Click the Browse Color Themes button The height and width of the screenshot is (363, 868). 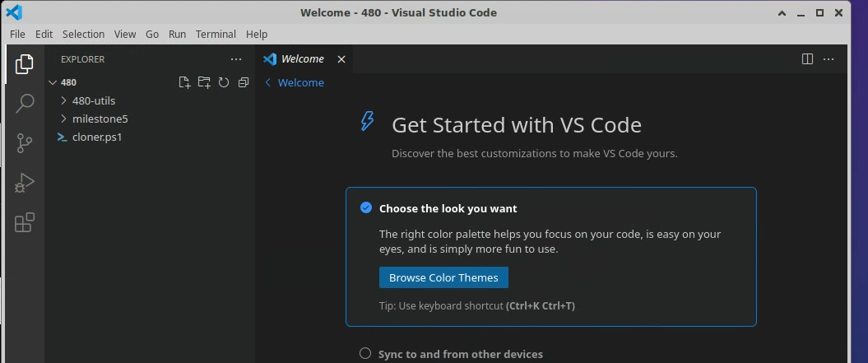click(x=443, y=277)
